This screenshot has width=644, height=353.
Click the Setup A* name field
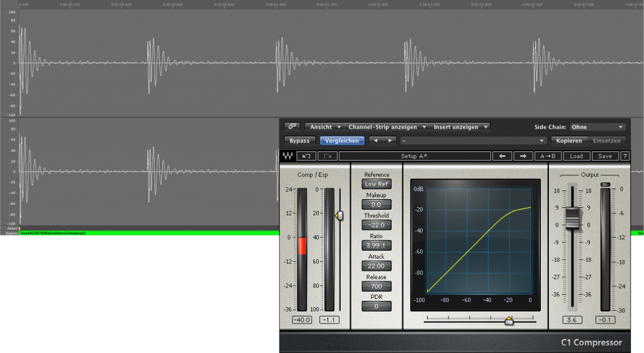[414, 156]
